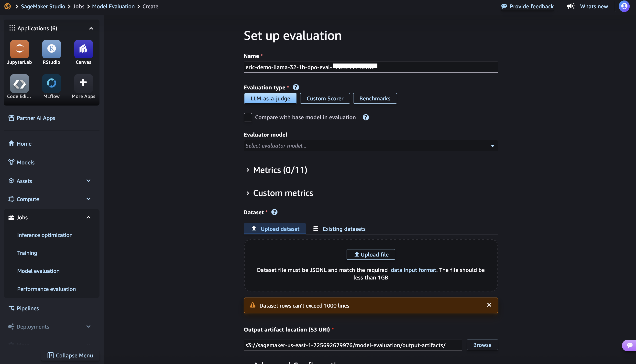
Task: Open Inference optimization under Jobs
Action: click(x=45, y=235)
